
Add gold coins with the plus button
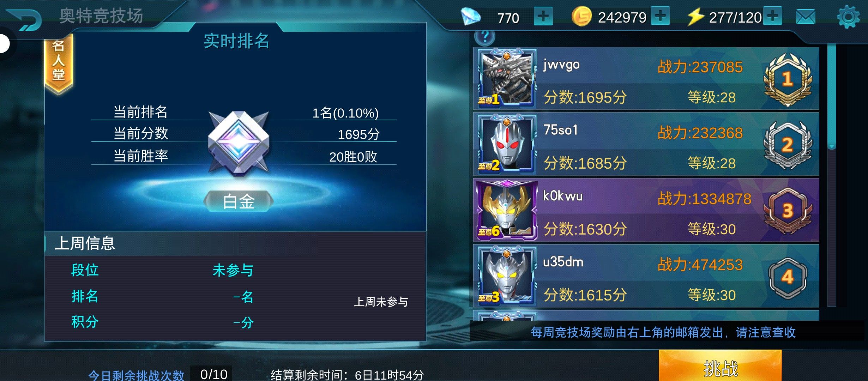click(x=660, y=16)
